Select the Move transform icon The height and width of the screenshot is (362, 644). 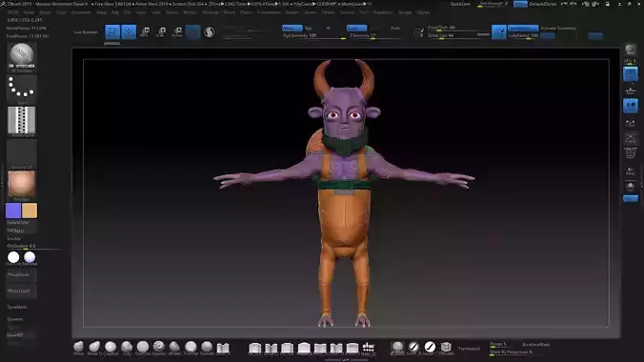145,32
